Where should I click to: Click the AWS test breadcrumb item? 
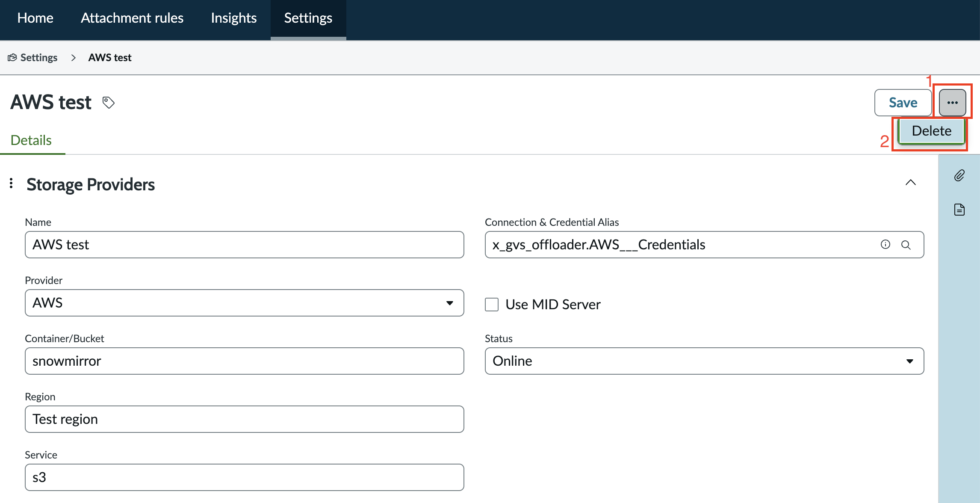click(110, 57)
